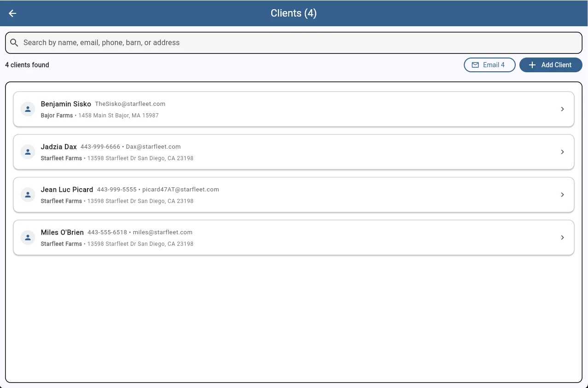
Task: Open Jean Luc Picard's record via chevron
Action: click(562, 194)
